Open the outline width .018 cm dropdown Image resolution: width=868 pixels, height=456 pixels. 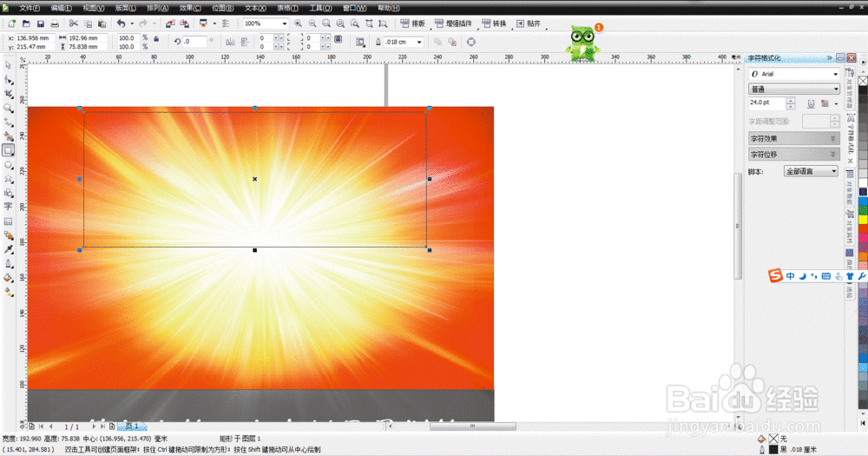coord(419,42)
